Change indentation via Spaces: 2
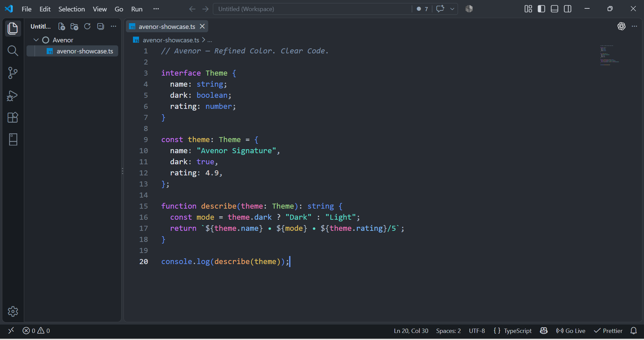This screenshot has width=644, height=340. pyautogui.click(x=448, y=331)
